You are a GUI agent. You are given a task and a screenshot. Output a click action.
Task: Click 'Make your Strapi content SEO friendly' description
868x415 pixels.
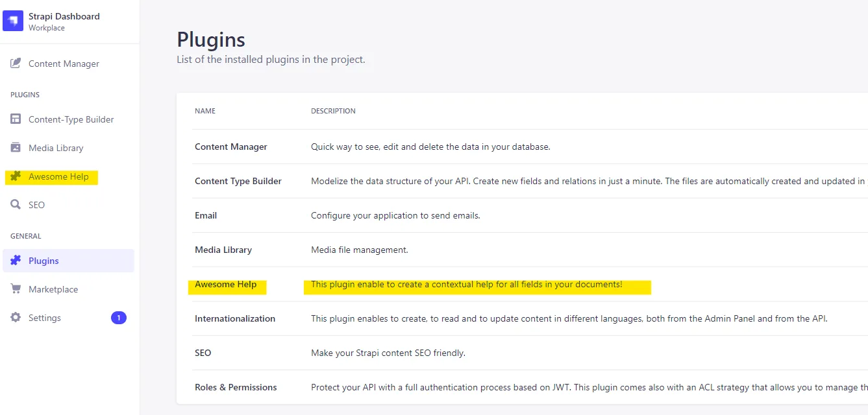click(x=388, y=353)
